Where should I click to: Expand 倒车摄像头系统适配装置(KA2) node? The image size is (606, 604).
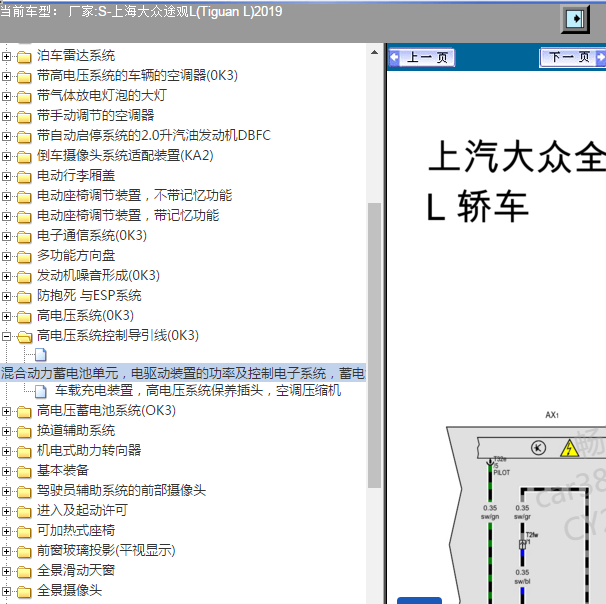[x=6, y=156]
